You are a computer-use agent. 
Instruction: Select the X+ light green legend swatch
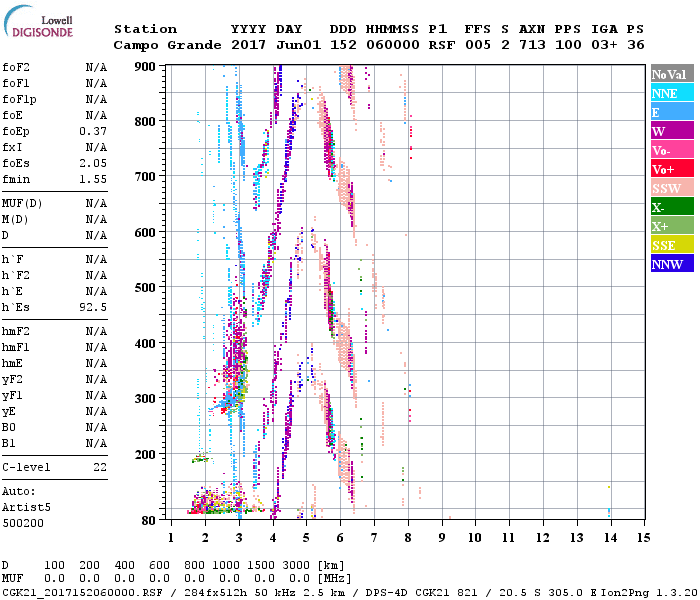672,226
